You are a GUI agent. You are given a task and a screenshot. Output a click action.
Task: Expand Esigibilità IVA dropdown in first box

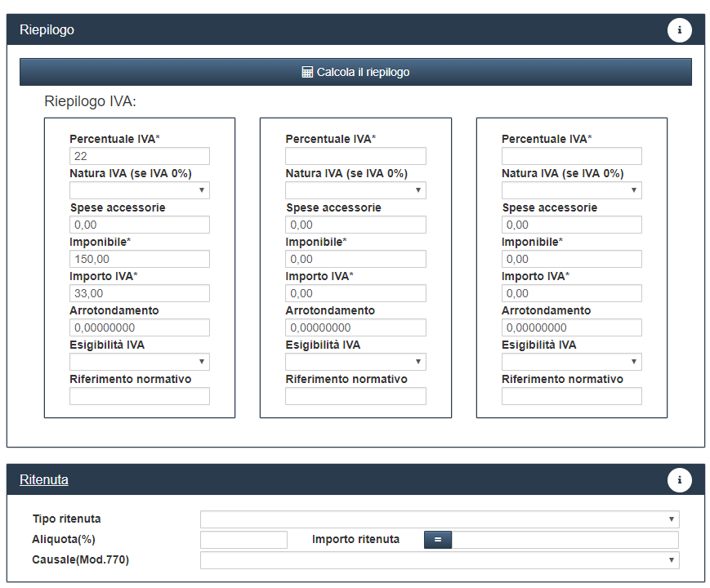pos(140,362)
